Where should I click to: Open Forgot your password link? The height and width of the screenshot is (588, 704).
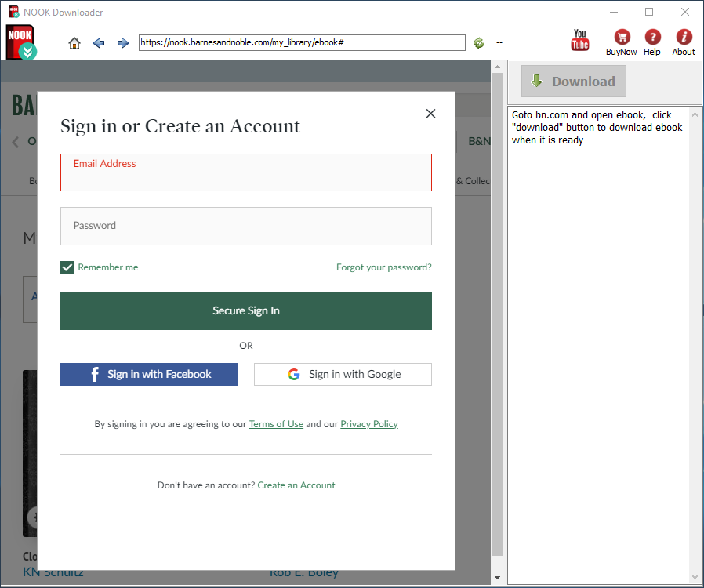pos(384,267)
